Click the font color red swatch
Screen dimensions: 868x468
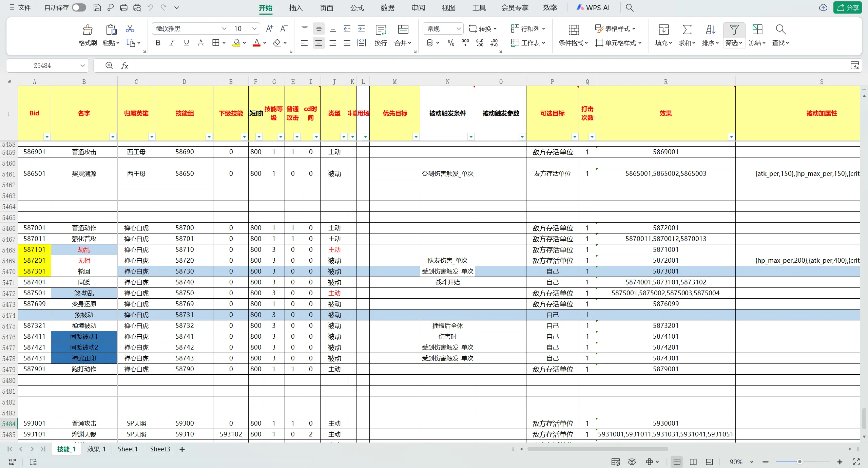click(x=256, y=43)
